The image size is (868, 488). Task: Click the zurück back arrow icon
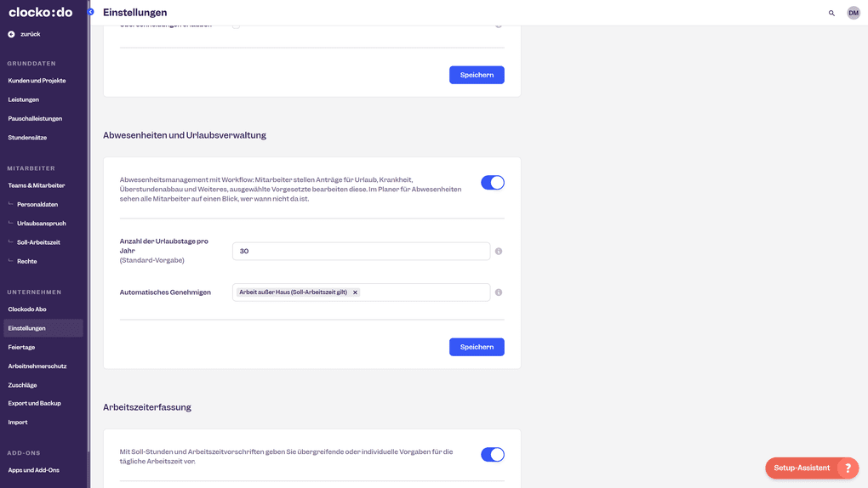(11, 34)
